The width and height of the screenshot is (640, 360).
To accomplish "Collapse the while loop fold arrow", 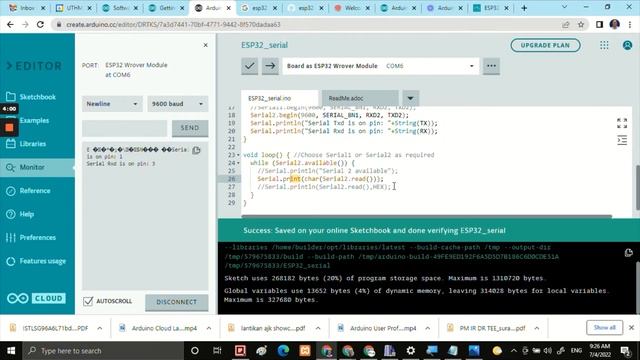I will coord(238,163).
